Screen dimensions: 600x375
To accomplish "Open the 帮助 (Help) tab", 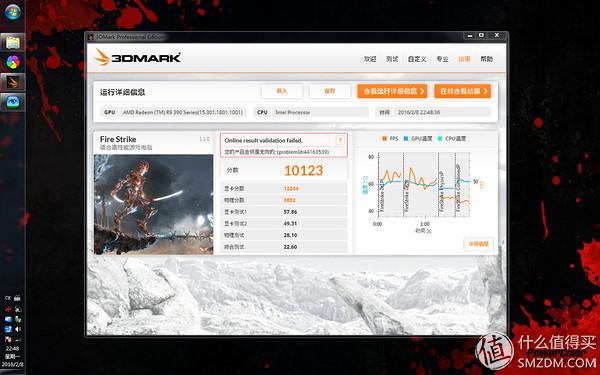I will pyautogui.click(x=487, y=59).
